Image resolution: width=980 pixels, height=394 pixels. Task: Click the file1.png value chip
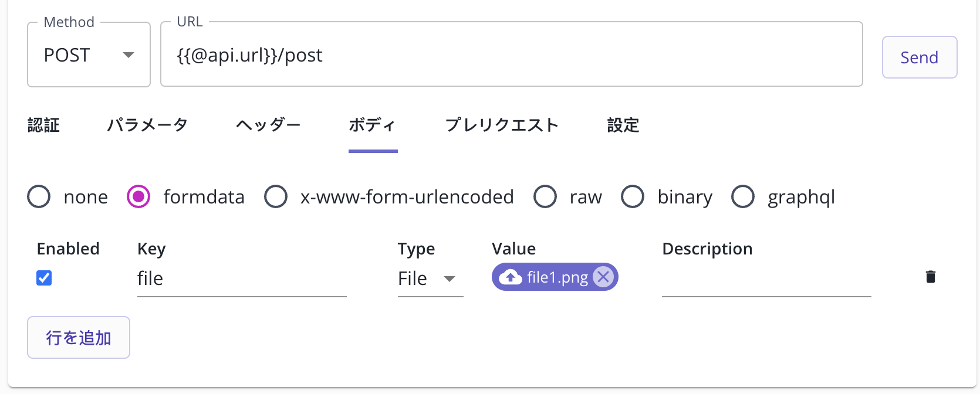(555, 277)
